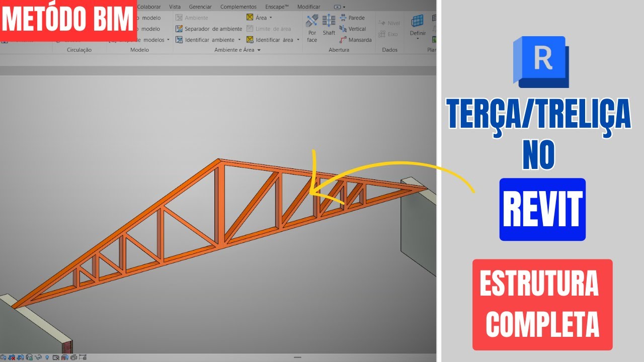Switch to the Colaborar ribbon tab
Screen dimensions: 644x362
[149, 7]
